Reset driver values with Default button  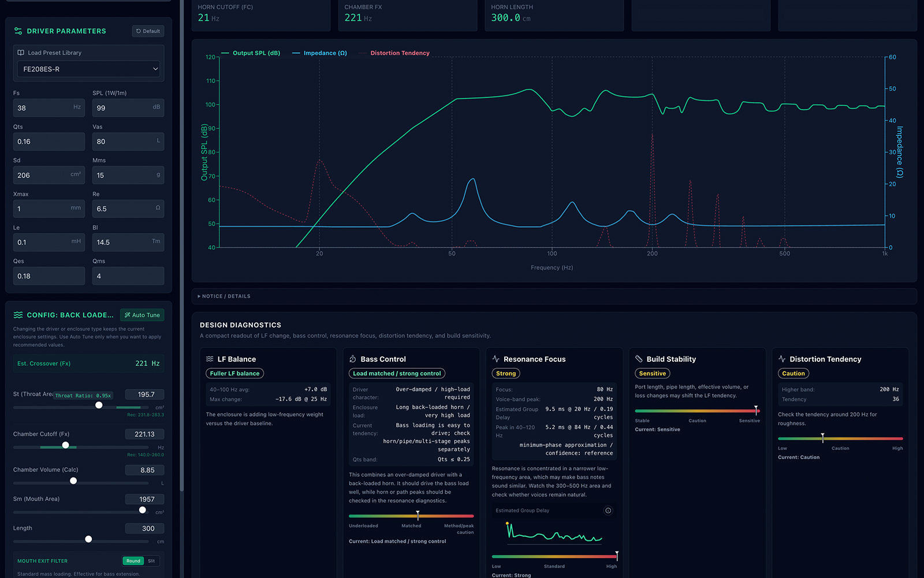148,31
